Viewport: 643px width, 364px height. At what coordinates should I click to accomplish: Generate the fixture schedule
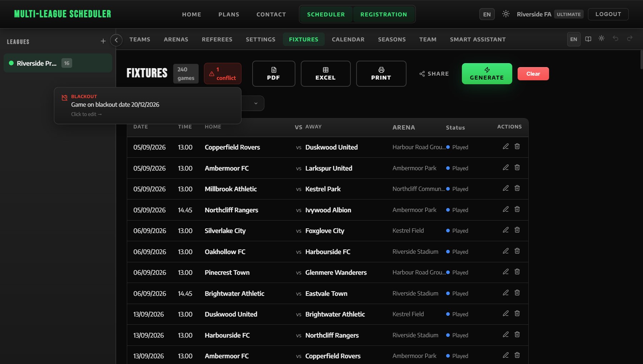(487, 74)
